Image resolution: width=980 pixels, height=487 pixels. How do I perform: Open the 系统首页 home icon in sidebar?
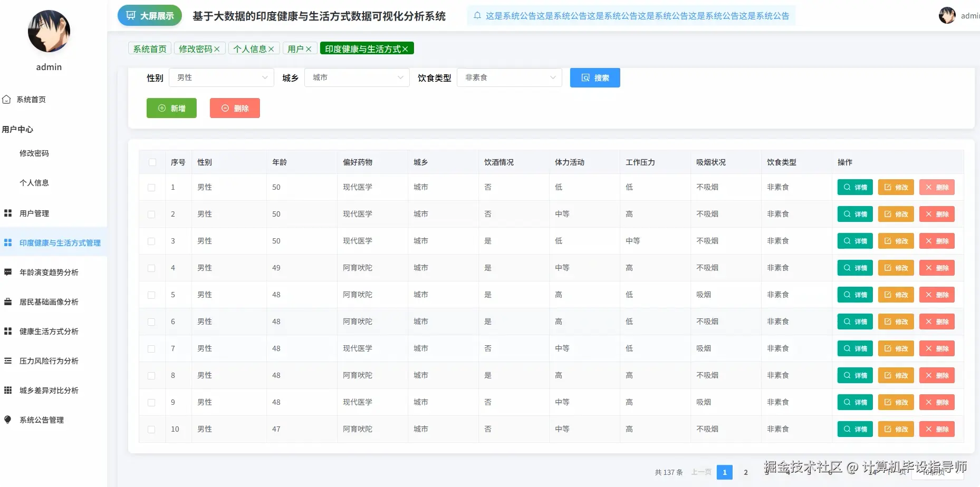6,99
